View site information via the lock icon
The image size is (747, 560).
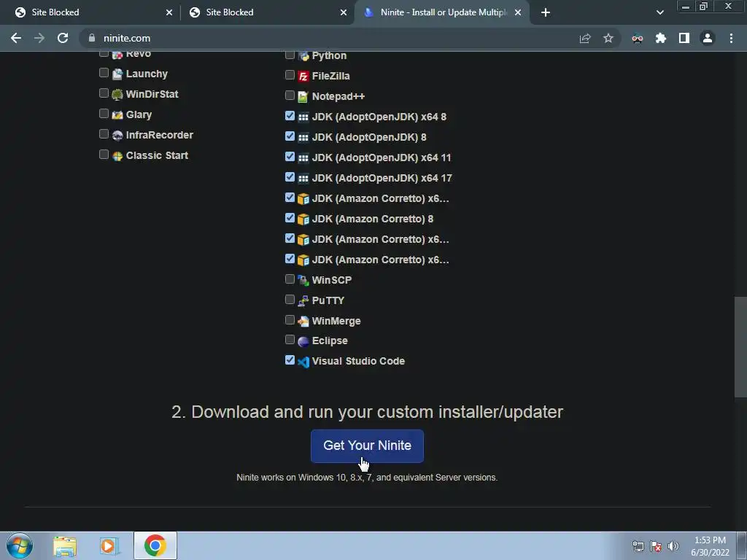tap(92, 38)
